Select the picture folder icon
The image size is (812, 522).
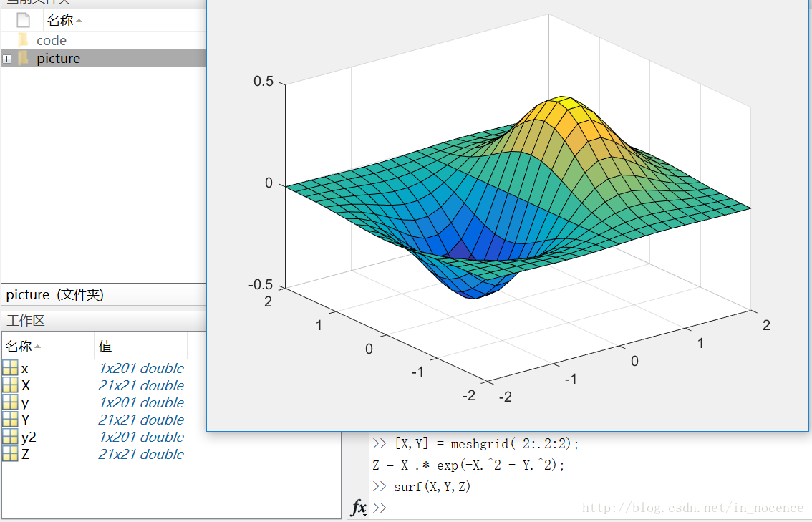point(23,59)
